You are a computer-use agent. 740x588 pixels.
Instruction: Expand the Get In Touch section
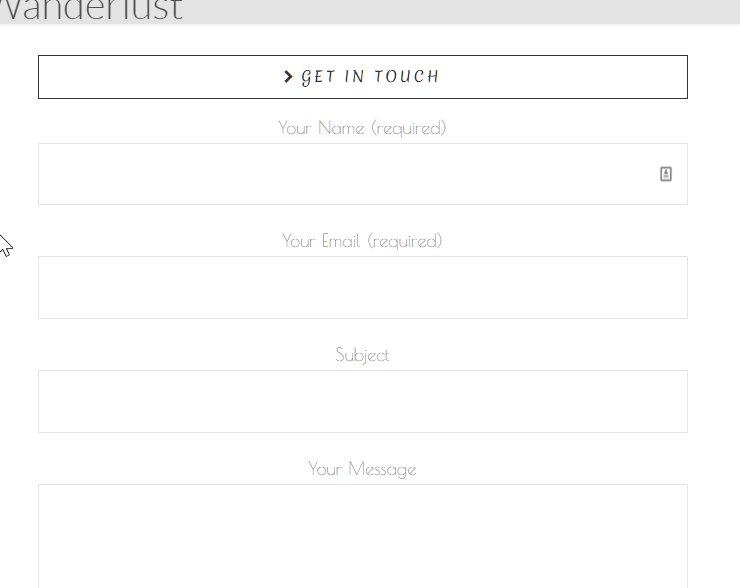[x=362, y=77]
